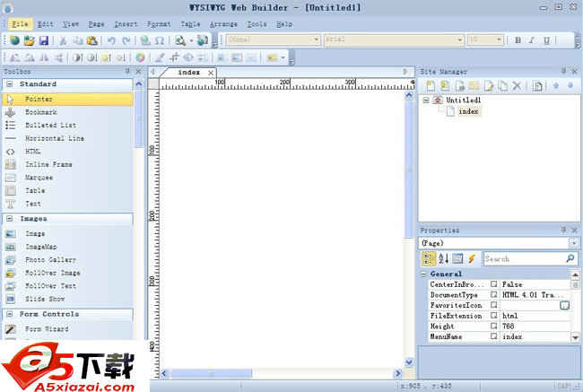Collapse the Untitled1 site tree node

point(426,100)
